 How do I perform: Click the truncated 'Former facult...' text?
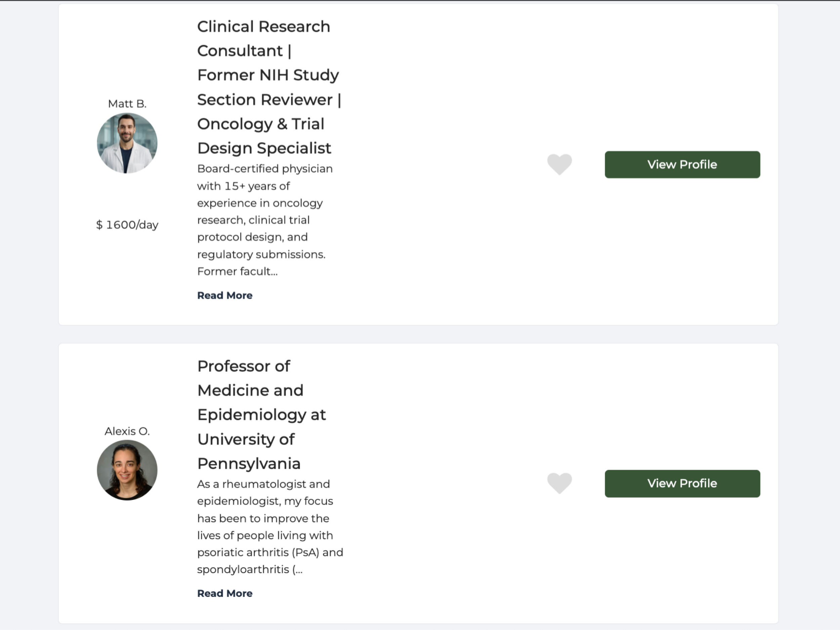237,271
